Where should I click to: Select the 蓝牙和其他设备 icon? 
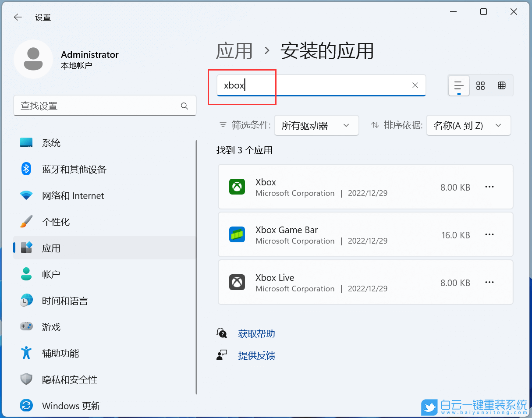[x=26, y=169]
